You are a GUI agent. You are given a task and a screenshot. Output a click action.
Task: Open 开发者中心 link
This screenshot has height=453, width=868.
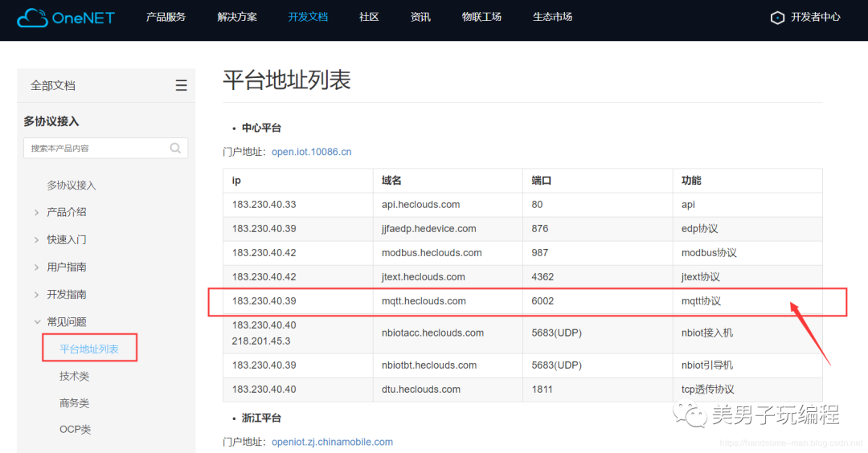click(816, 17)
